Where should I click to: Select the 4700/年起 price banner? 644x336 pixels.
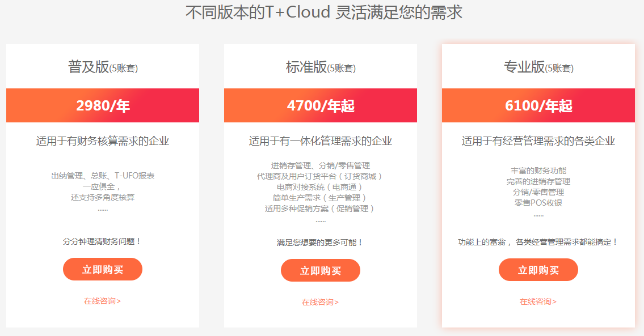(x=321, y=105)
